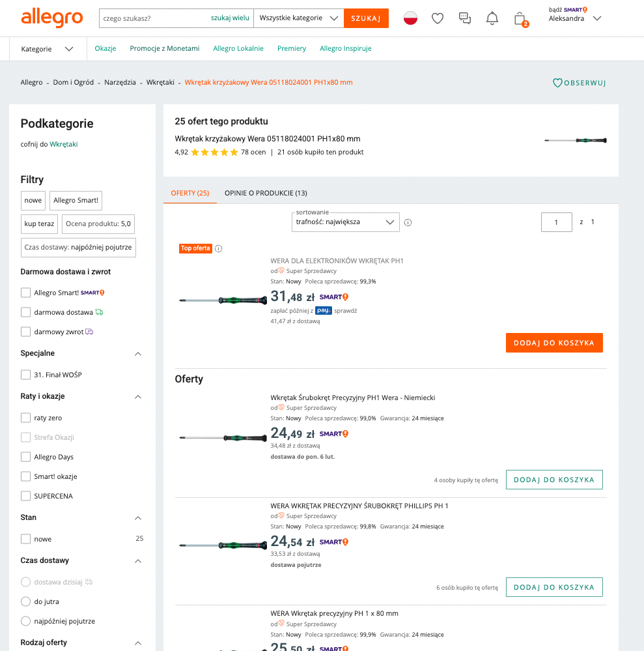Open the Premiery menu link
This screenshot has width=644, height=651.
point(292,49)
